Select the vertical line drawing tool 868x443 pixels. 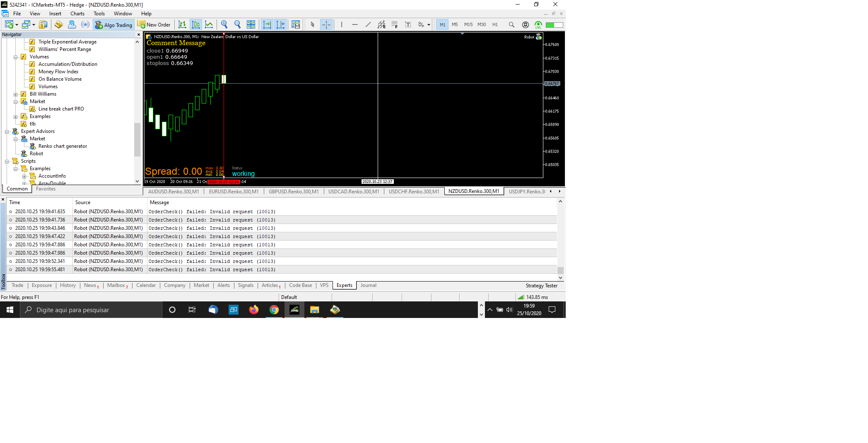(342, 25)
